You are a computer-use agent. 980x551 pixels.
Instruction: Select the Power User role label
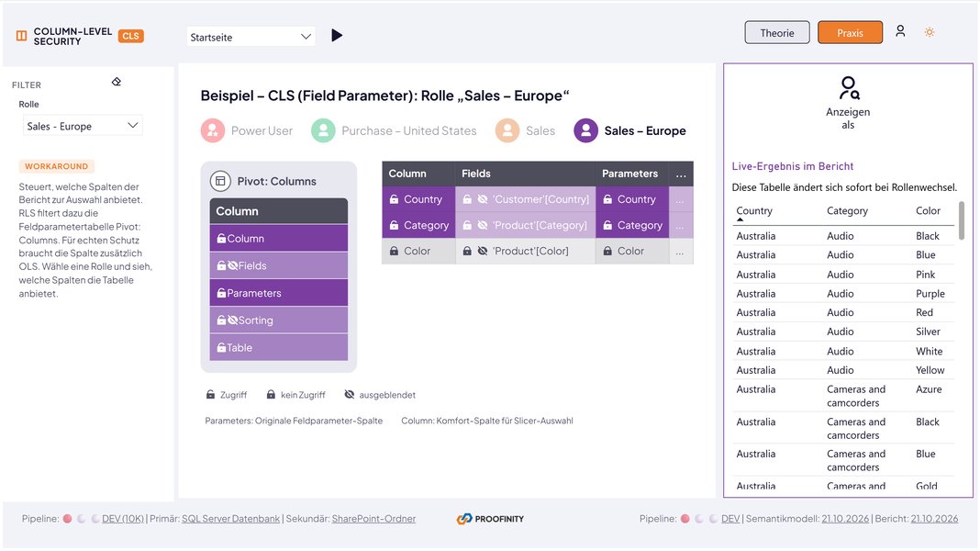tap(262, 130)
